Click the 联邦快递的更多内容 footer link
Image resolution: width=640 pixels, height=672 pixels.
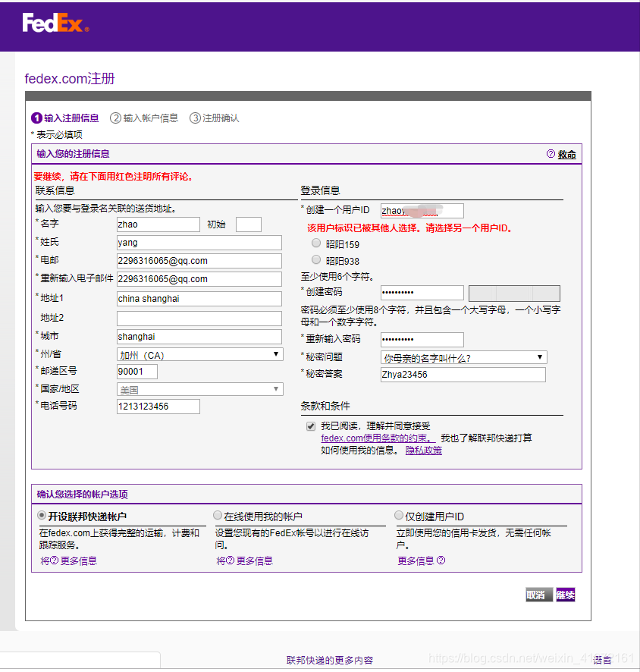(330, 660)
